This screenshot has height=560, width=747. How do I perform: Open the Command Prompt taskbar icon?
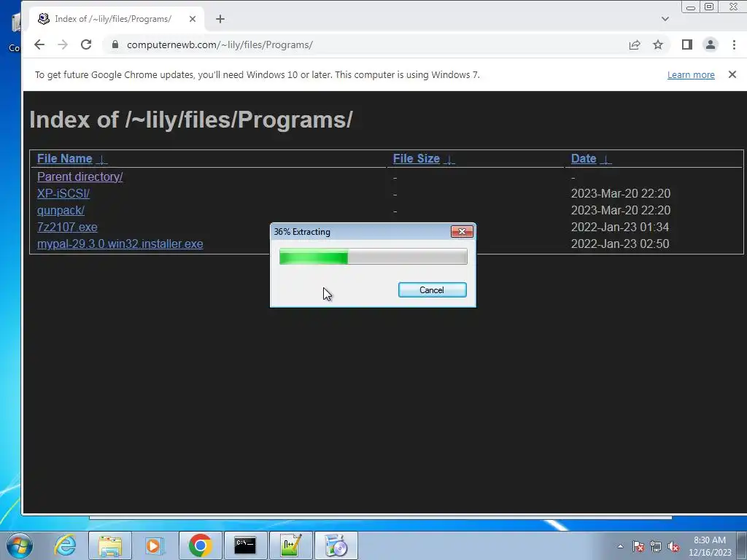click(x=245, y=545)
